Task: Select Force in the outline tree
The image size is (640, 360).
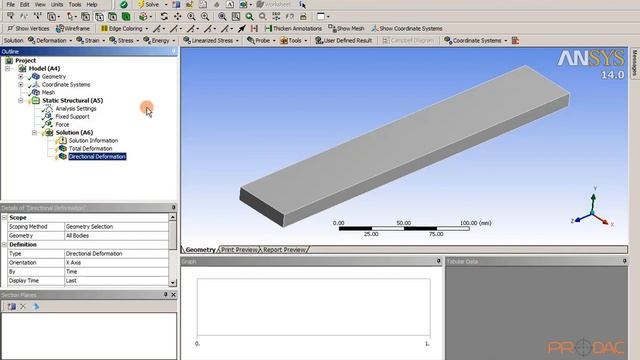Action: [x=62, y=124]
